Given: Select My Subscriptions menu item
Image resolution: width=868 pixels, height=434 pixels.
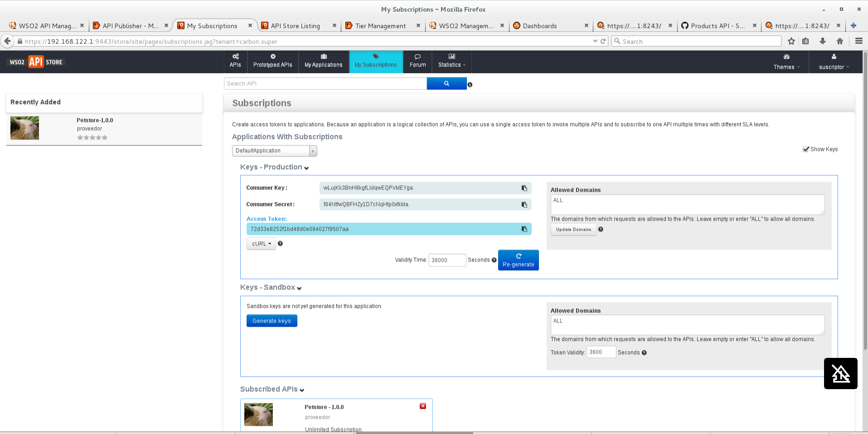Looking at the screenshot, I should (376, 62).
